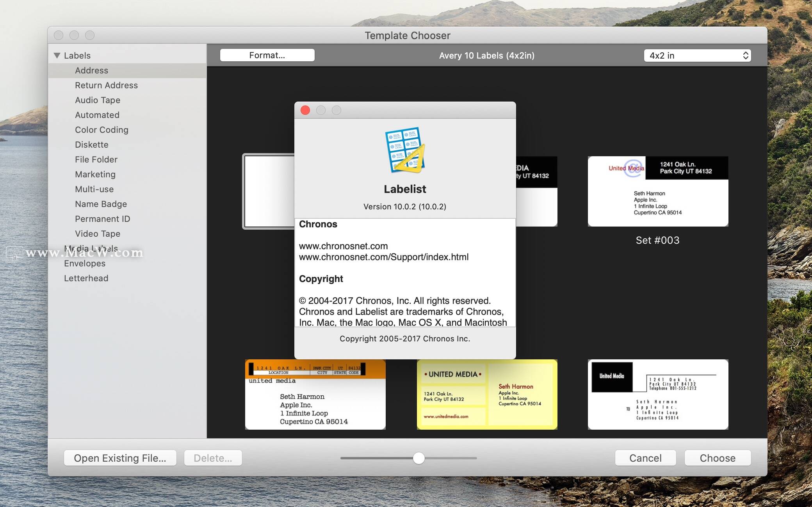Click the Version 10.0.2 text

(x=405, y=207)
